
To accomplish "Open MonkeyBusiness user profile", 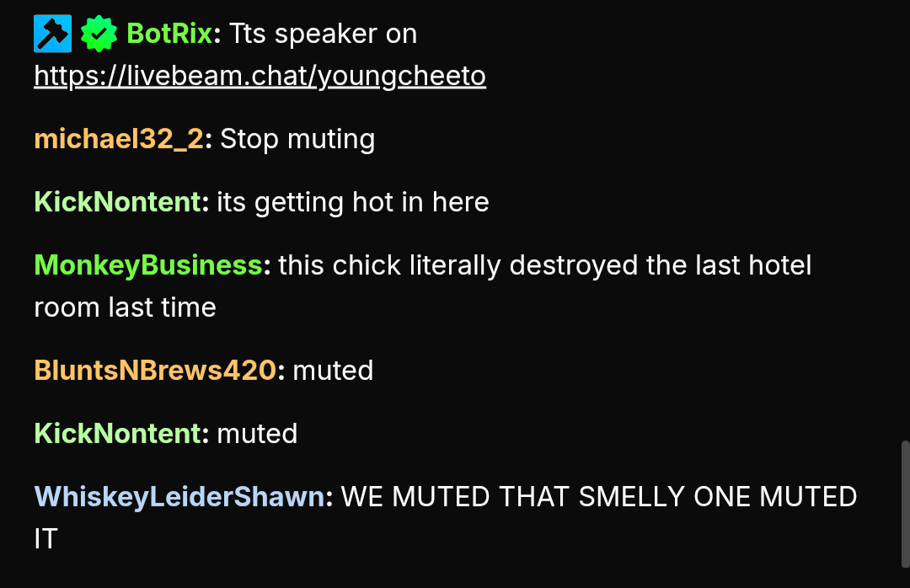I will coord(148,265).
